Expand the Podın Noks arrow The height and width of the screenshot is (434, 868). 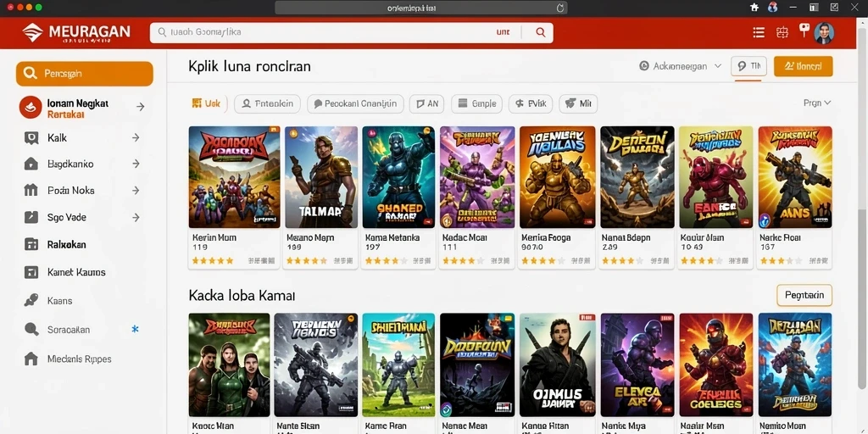pyautogui.click(x=136, y=191)
